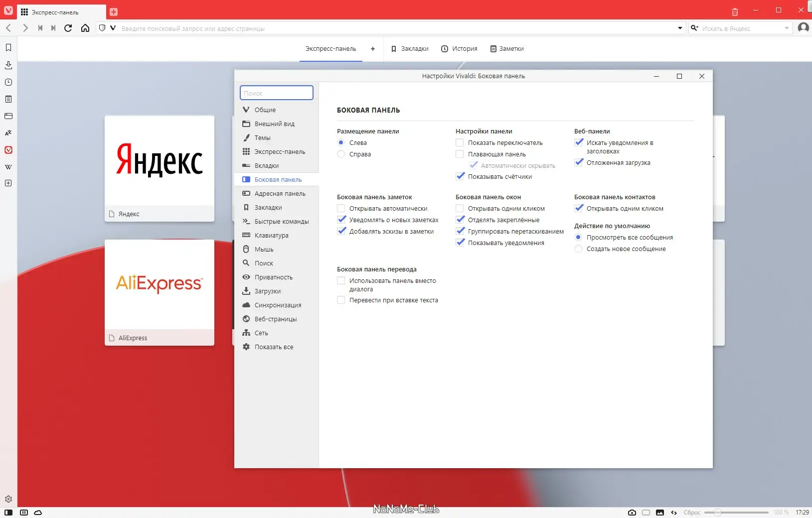Open the Vivaldi main menu icon
The width and height of the screenshot is (812, 518).
click(x=8, y=11)
